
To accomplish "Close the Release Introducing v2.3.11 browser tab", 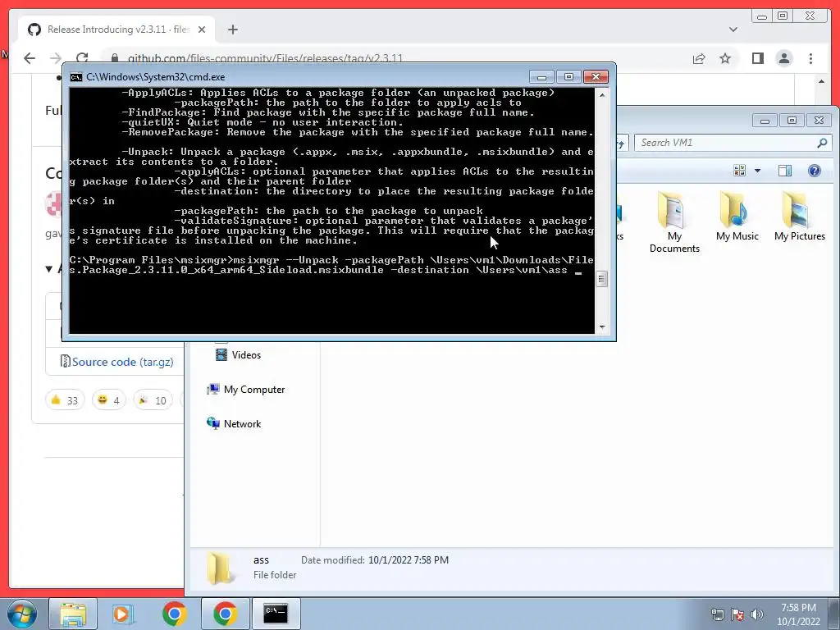I will pos(202,30).
